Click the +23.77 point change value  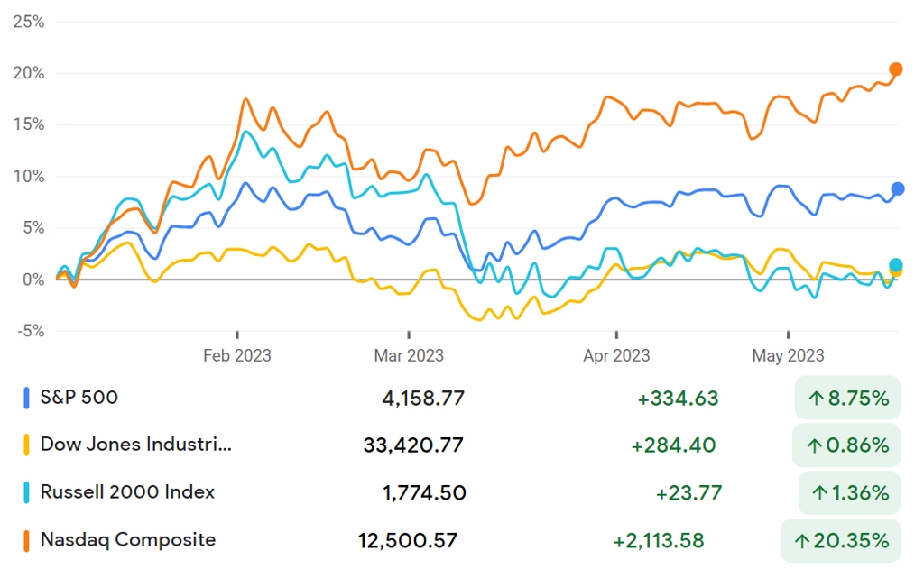coord(688,493)
